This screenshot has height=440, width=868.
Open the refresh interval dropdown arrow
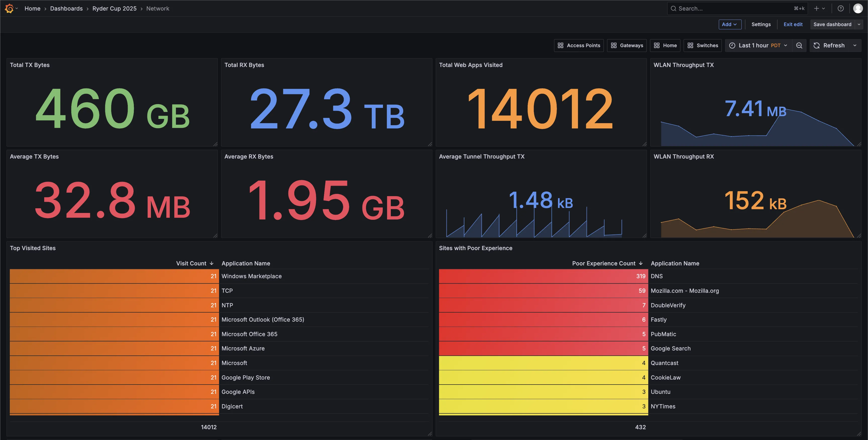[855, 45]
